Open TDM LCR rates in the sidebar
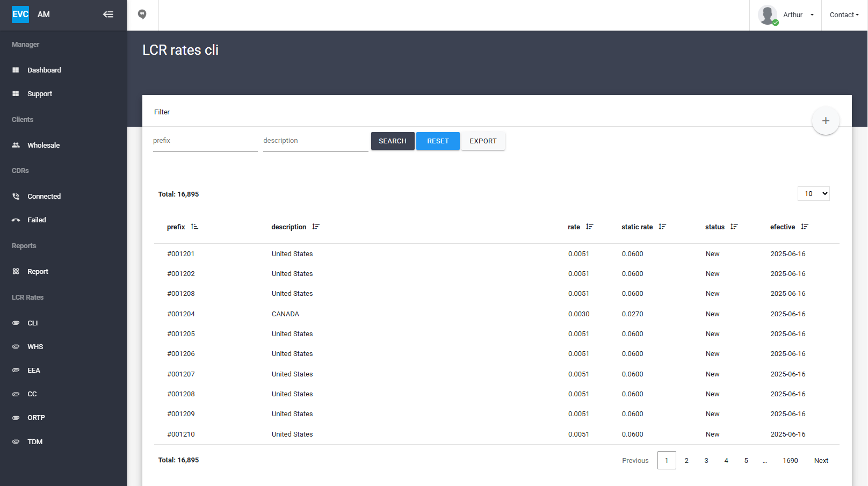The height and width of the screenshot is (486, 868). [35, 441]
